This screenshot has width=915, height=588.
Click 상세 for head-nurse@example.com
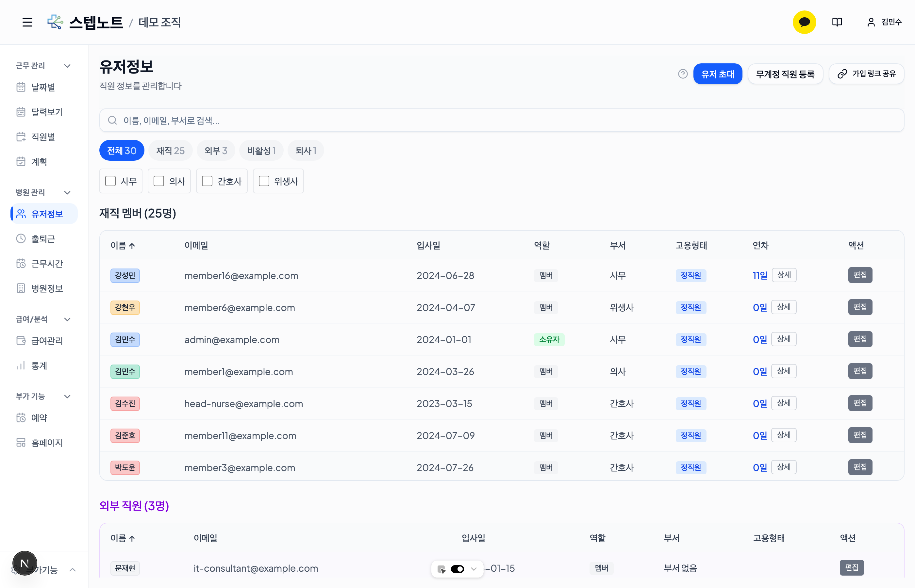click(784, 403)
